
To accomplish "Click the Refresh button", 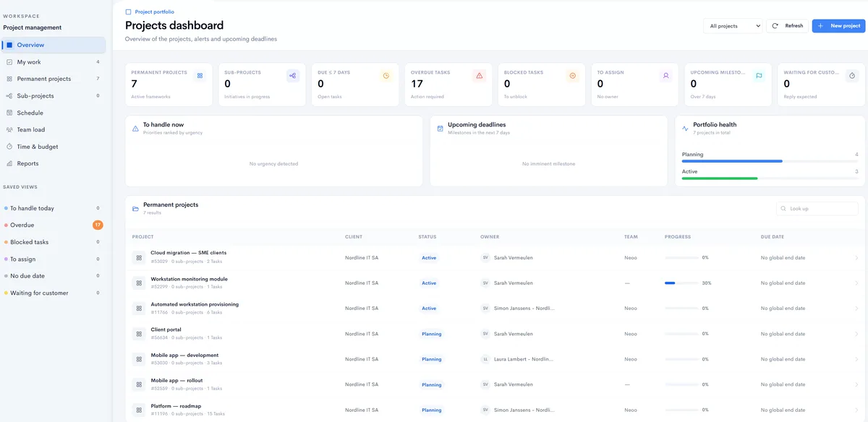I will click(x=787, y=26).
